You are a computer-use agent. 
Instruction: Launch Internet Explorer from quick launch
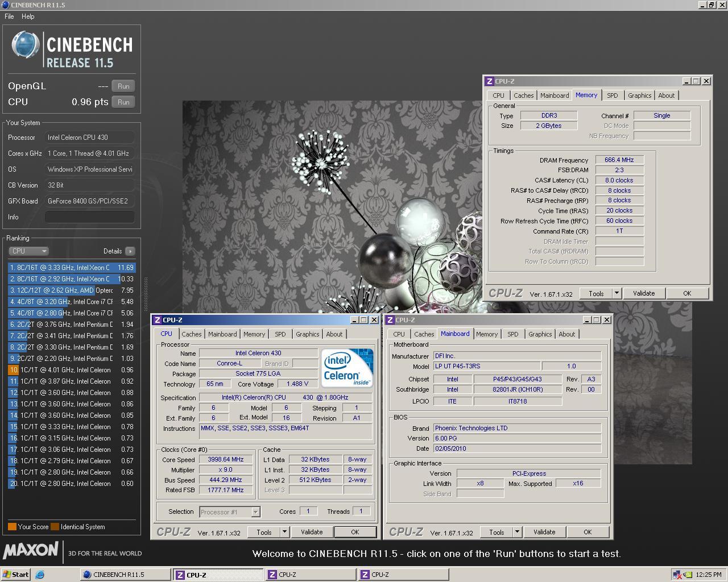[40, 575]
